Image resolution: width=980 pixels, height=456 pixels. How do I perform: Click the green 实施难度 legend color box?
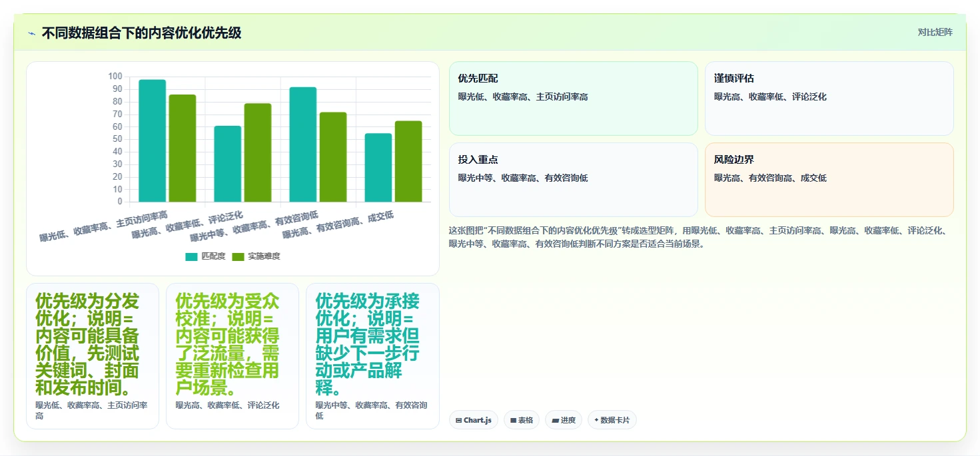pyautogui.click(x=238, y=257)
